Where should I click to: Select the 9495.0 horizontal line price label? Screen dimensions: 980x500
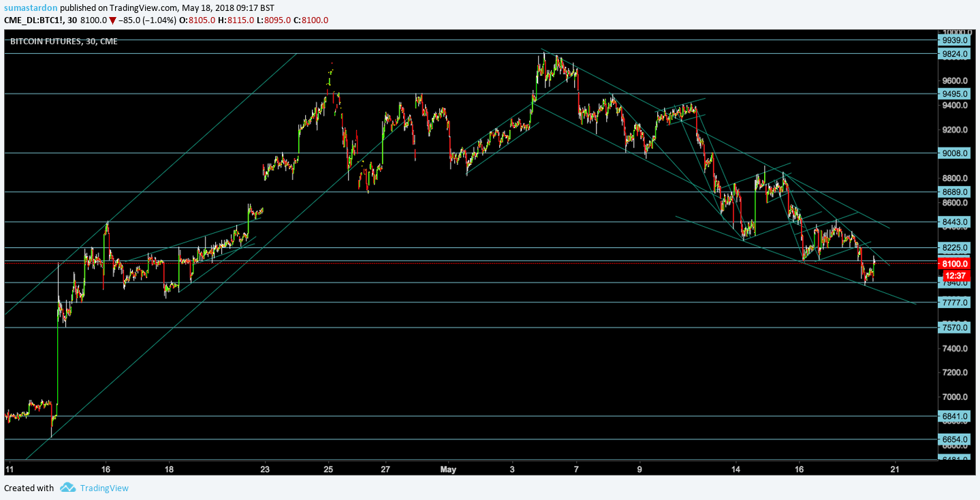point(953,94)
